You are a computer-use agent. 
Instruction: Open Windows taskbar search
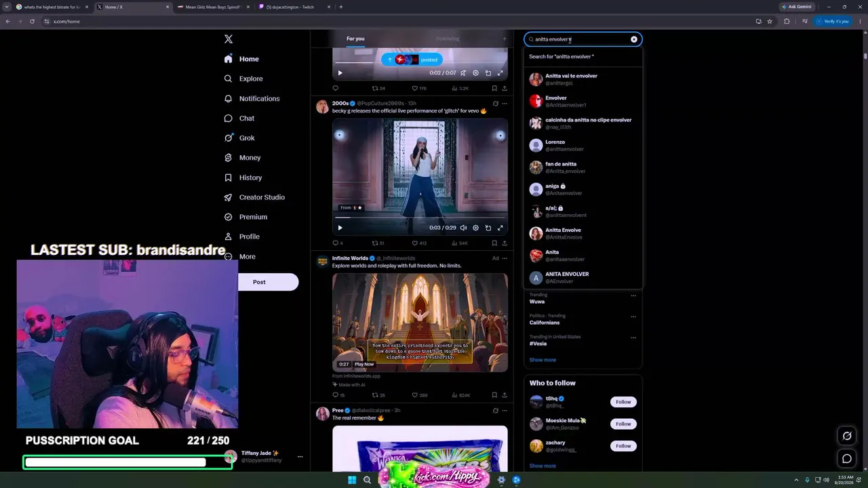(x=367, y=480)
